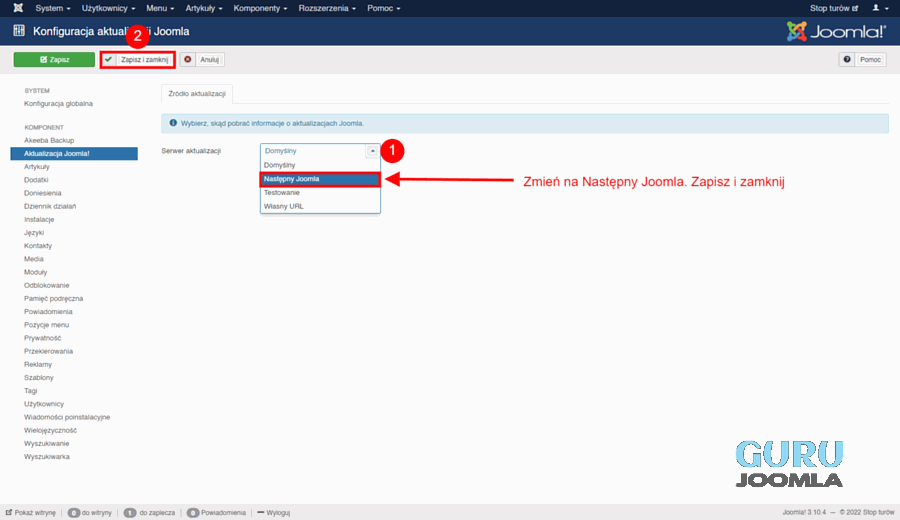Open Wielojęzyczność component settings
The width and height of the screenshot is (900, 520).
pos(50,430)
